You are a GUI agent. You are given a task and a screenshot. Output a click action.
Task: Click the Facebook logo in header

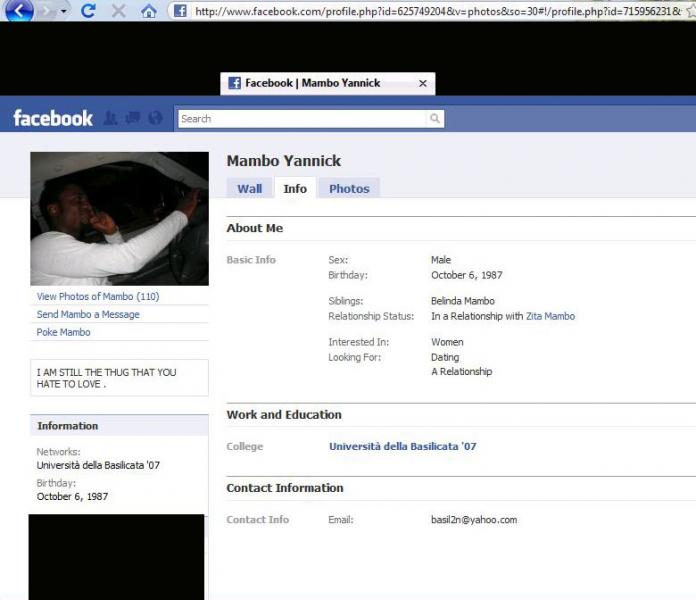[52, 118]
